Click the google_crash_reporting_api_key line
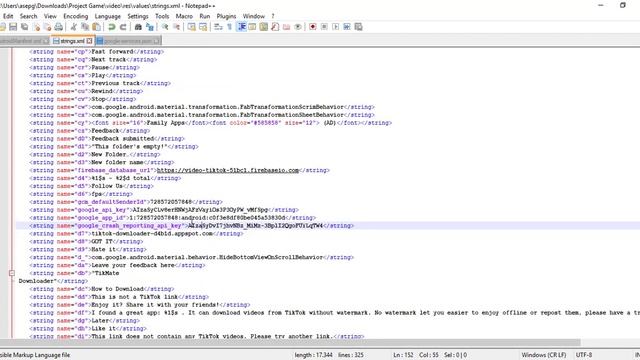Screen dimensions: 640x360 [191, 226]
